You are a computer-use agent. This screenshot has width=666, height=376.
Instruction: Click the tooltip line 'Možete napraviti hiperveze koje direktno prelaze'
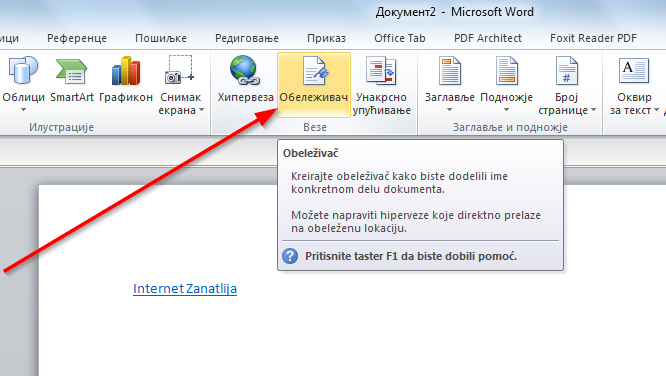(x=416, y=215)
